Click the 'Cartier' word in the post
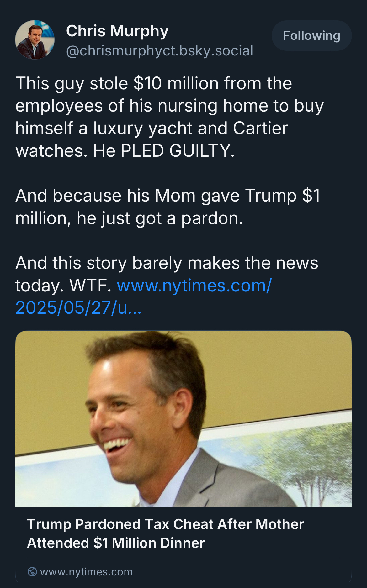The width and height of the screenshot is (367, 588). click(x=260, y=128)
